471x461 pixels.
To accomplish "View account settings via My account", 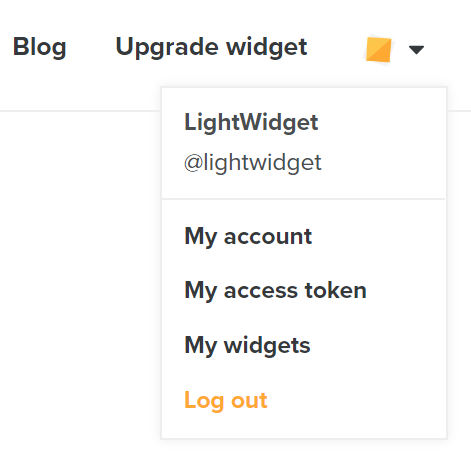I will pyautogui.click(x=248, y=237).
